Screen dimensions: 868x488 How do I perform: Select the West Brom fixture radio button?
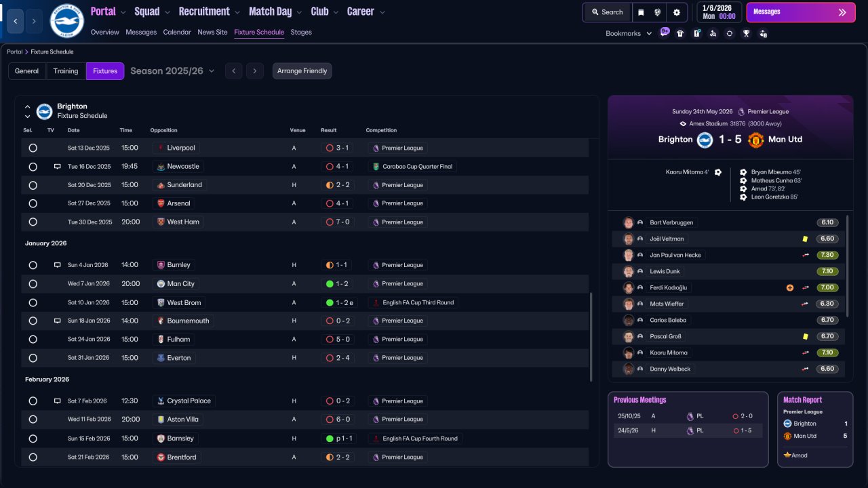[33, 302]
